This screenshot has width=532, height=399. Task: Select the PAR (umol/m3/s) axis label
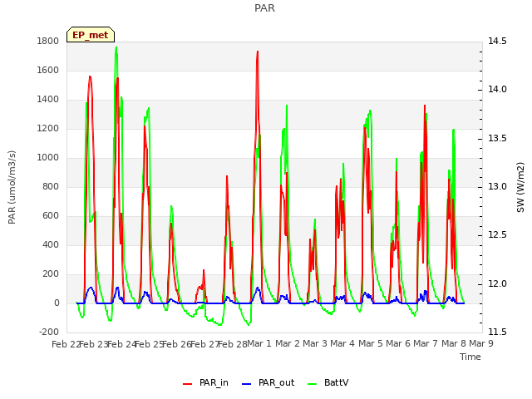[12, 187]
